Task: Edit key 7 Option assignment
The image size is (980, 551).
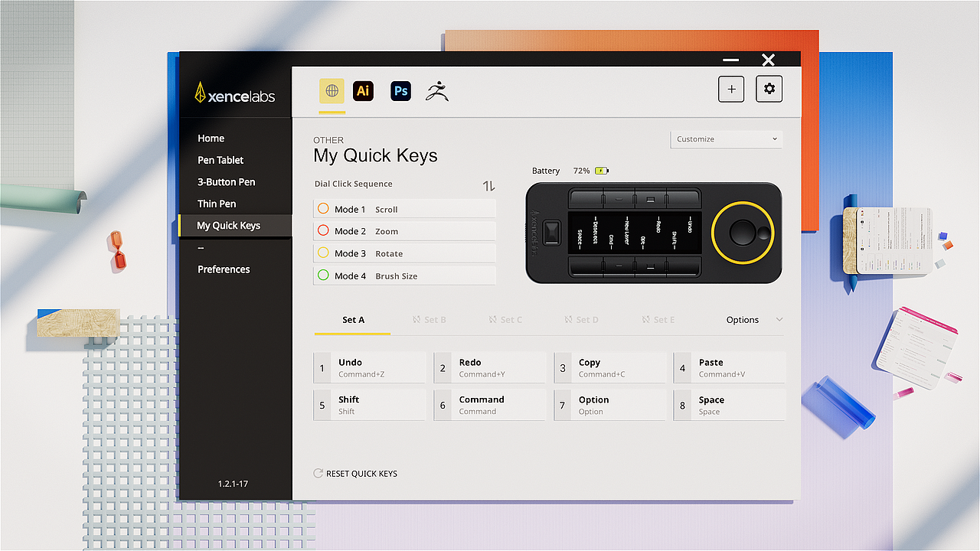Action: point(610,405)
